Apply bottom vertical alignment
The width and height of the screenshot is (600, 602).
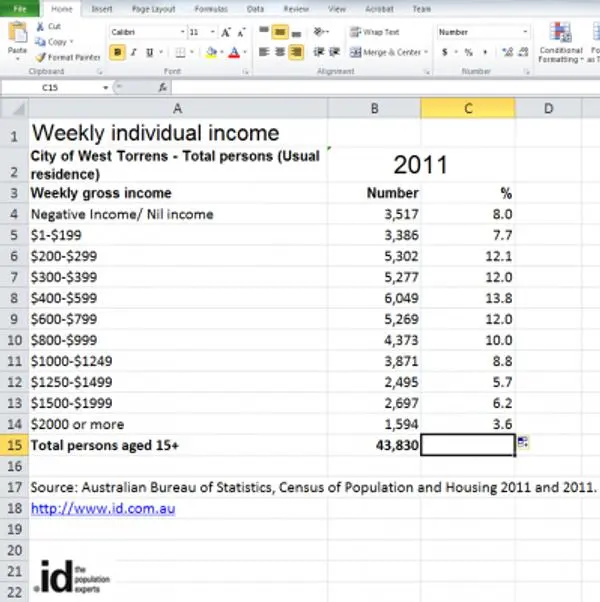click(296, 33)
